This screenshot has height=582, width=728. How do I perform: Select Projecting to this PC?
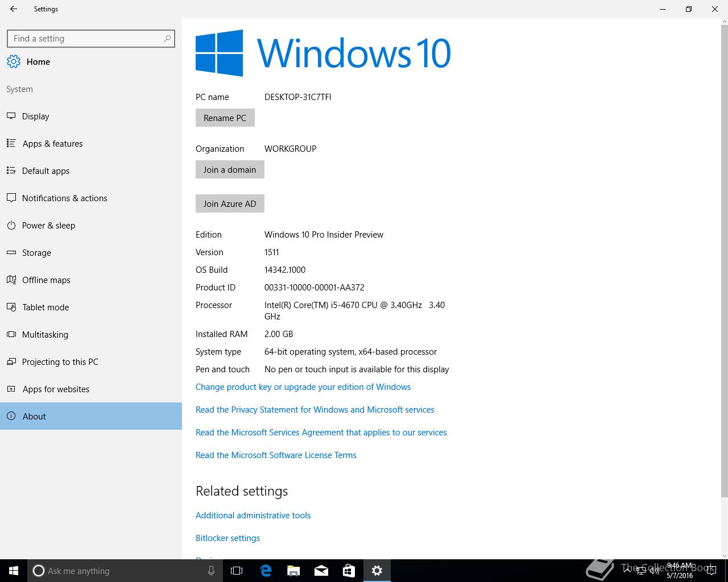(x=91, y=362)
